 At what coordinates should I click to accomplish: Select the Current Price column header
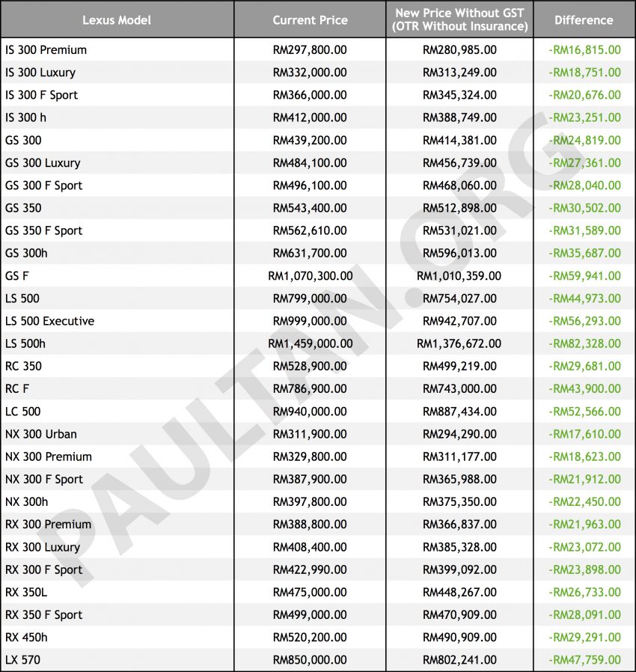coord(310,20)
